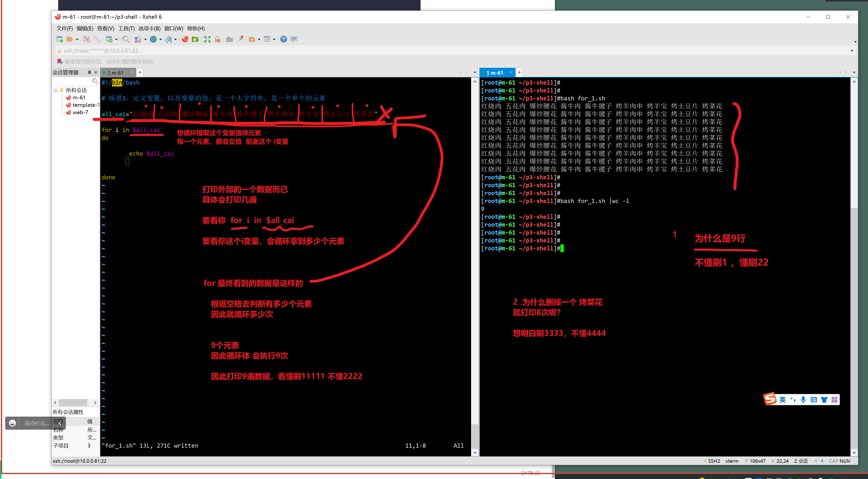868x479 pixels.
Task: Click right terminal scrollbar down arrow
Action: click(854, 453)
